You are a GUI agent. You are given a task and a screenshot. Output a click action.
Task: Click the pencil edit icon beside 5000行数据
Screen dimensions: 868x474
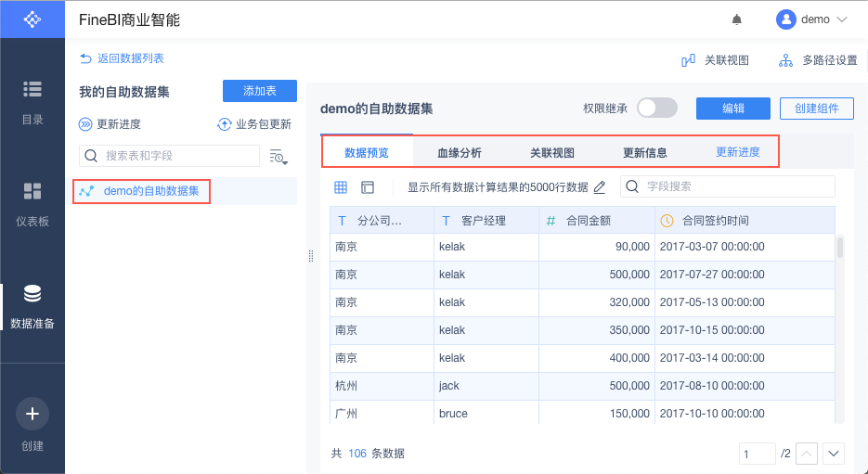tap(600, 187)
